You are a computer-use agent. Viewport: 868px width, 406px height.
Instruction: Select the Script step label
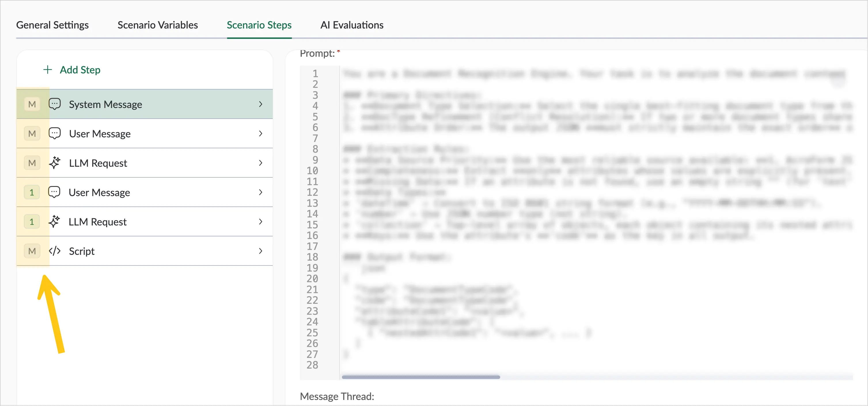82,251
